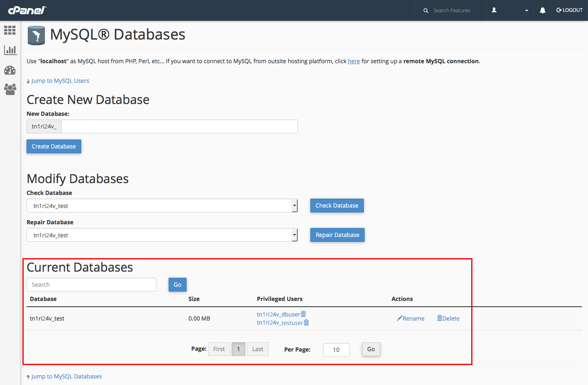Viewport: 588px width, 385px height.
Task: Delete the tn1ri24v_test database
Action: click(448, 319)
